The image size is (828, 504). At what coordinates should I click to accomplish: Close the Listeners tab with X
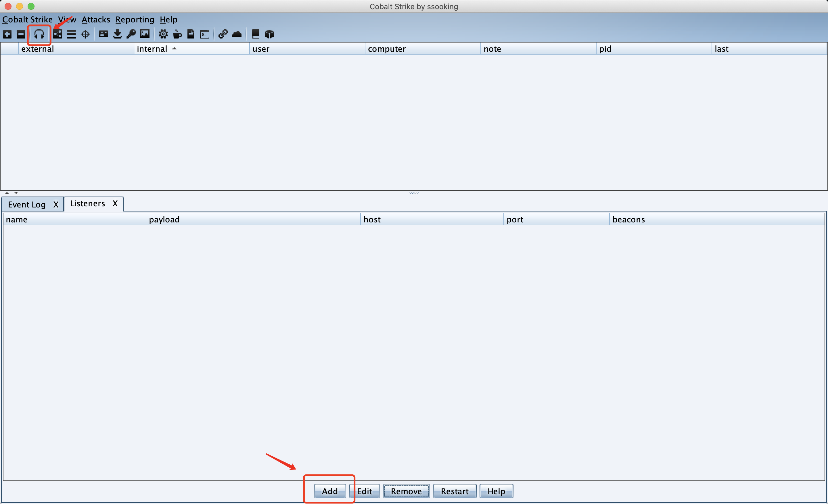pyautogui.click(x=115, y=203)
